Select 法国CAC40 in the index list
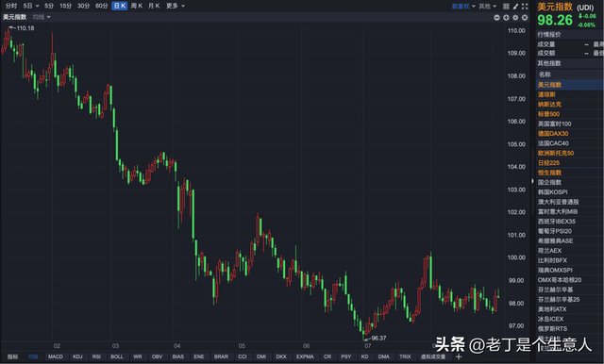The height and width of the screenshot is (364, 604). pos(570,143)
